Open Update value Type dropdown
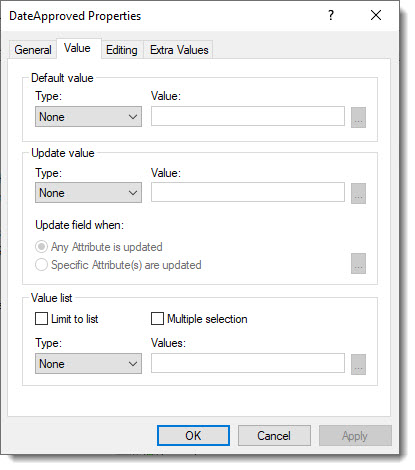 click(88, 193)
